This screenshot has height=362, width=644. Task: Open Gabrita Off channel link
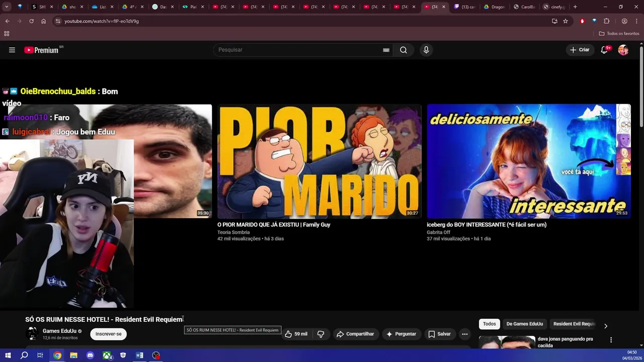(439, 232)
